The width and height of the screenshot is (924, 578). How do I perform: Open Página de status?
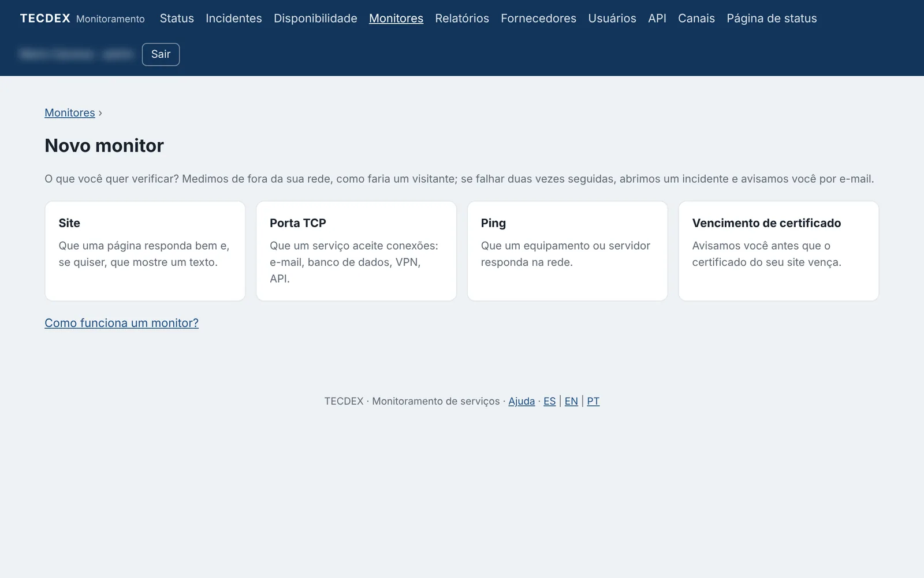click(772, 18)
